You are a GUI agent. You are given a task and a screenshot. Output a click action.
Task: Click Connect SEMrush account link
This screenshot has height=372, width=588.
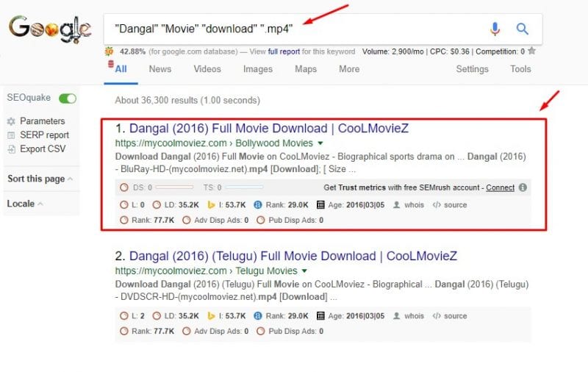[500, 187]
